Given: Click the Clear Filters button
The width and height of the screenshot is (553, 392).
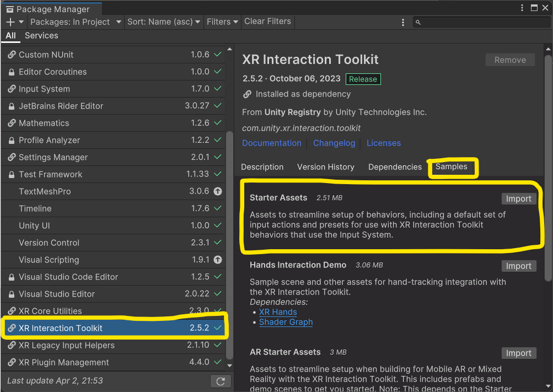Looking at the screenshot, I should (x=268, y=22).
